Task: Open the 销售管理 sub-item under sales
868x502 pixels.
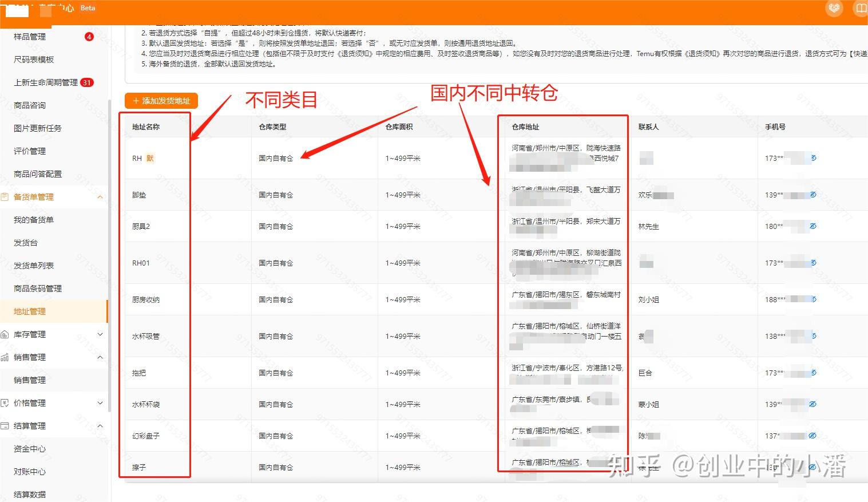Action: pos(30,380)
